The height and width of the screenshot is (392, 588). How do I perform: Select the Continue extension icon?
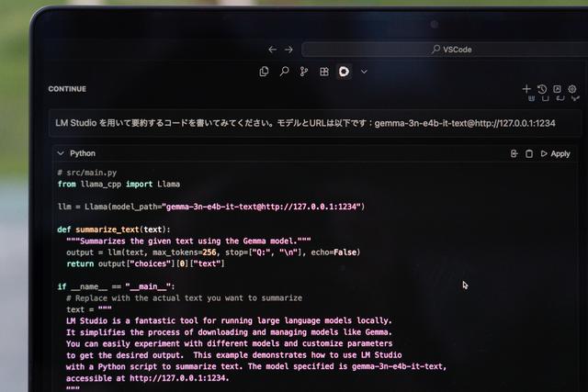point(344,72)
